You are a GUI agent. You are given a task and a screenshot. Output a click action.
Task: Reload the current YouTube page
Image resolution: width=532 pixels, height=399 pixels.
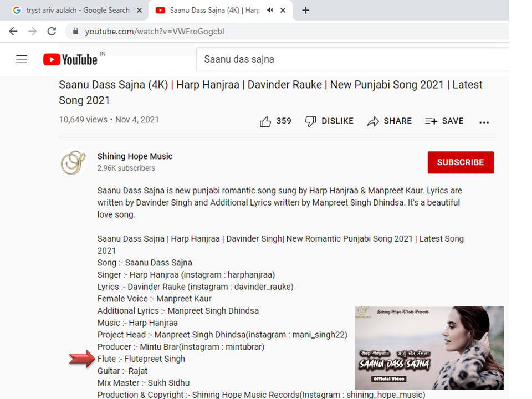click(x=52, y=32)
